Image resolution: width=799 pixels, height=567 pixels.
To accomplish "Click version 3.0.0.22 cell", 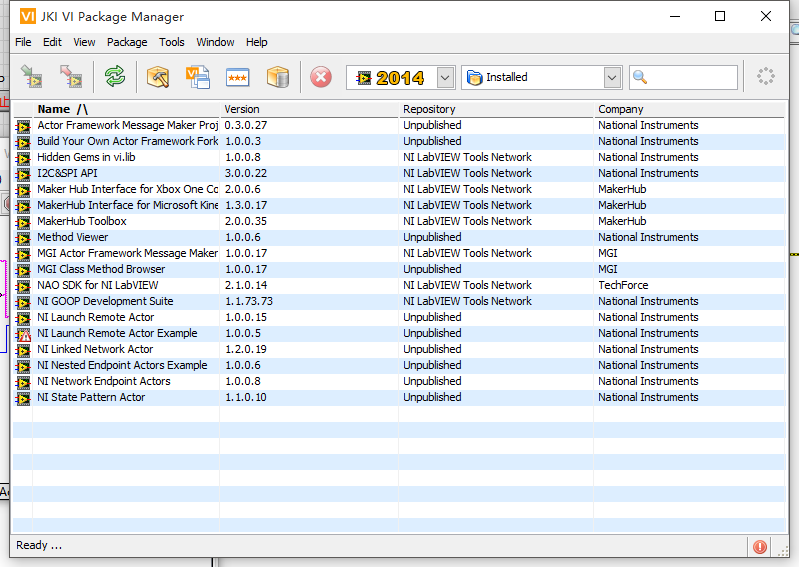I will coord(246,173).
